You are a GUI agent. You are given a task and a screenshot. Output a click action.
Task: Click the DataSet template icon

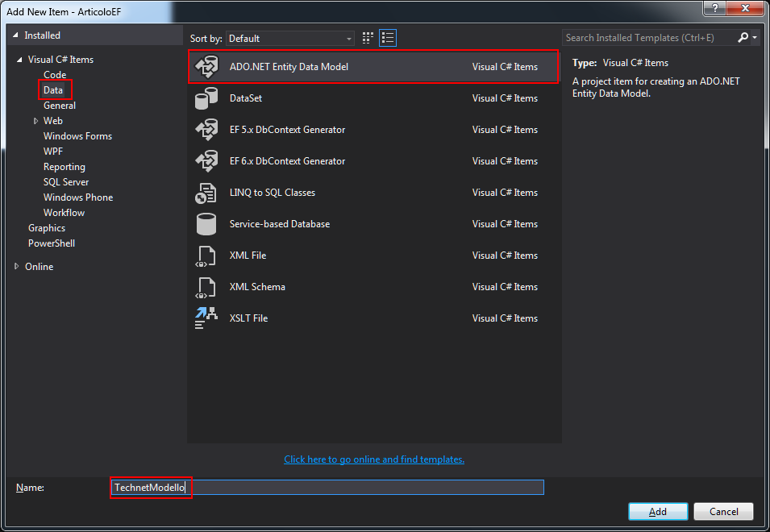point(206,98)
